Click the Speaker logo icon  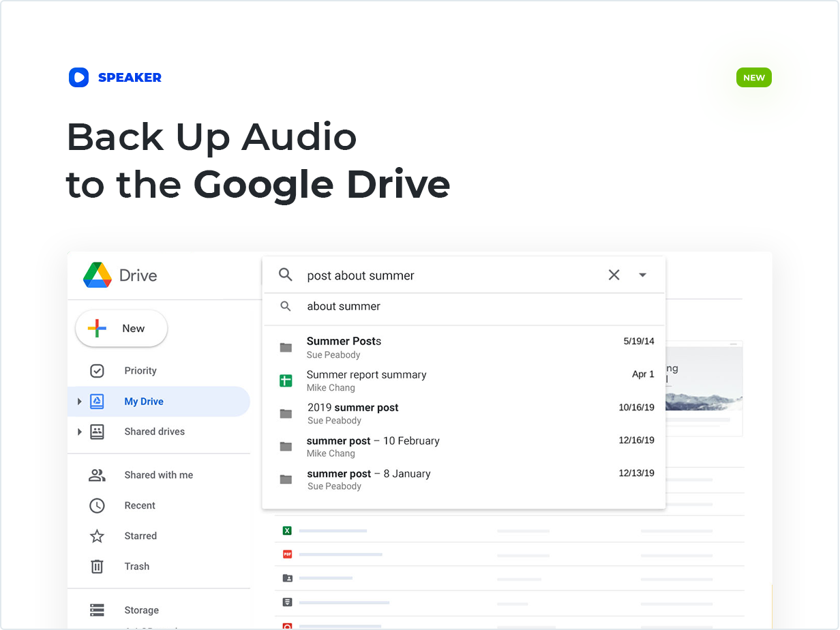pos(78,77)
